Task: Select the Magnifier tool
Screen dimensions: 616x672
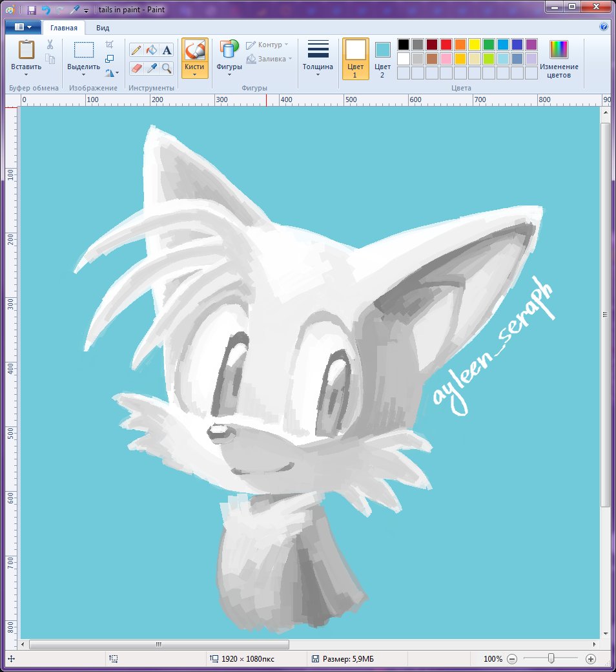Action: point(167,68)
